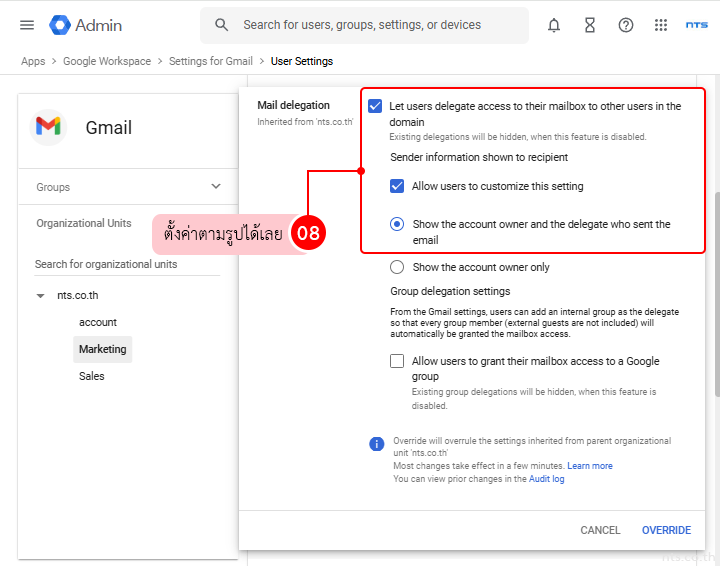Click the NTS account avatar
720x566 pixels.
coord(696,25)
